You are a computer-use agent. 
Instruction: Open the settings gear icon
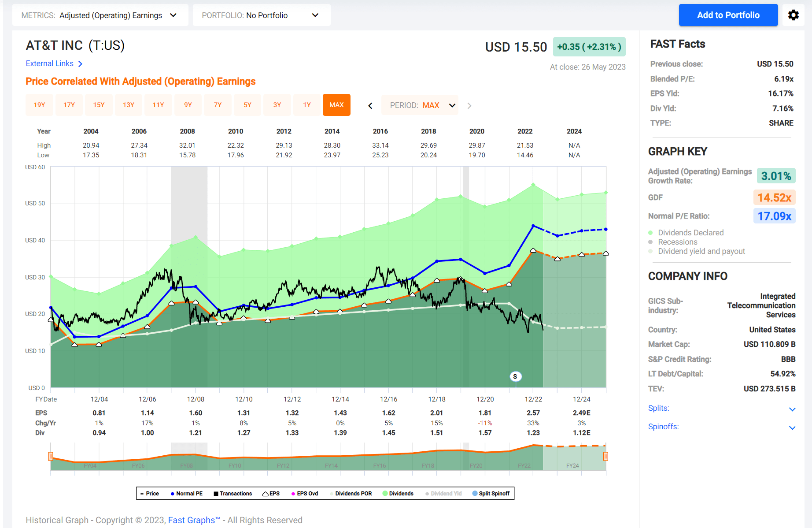pyautogui.click(x=793, y=15)
